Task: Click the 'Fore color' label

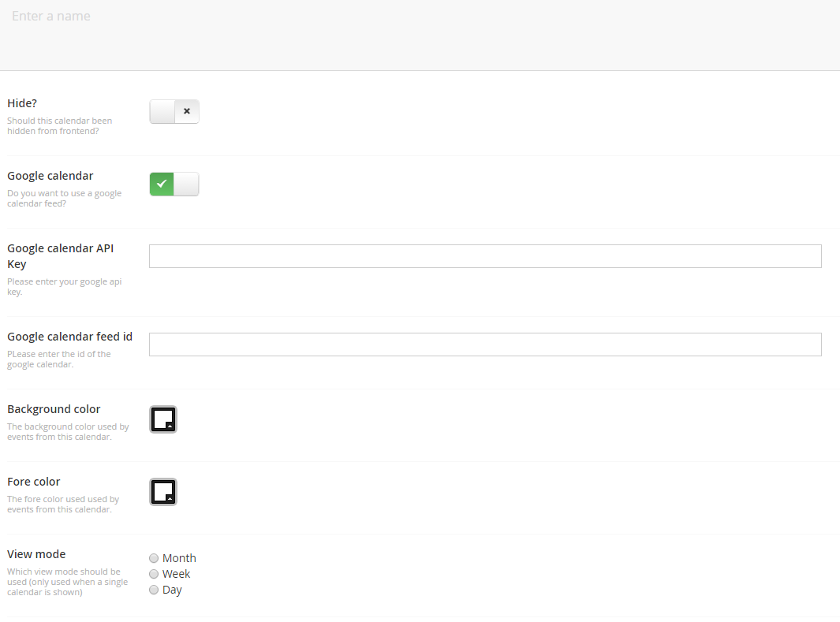Action: pos(34,482)
